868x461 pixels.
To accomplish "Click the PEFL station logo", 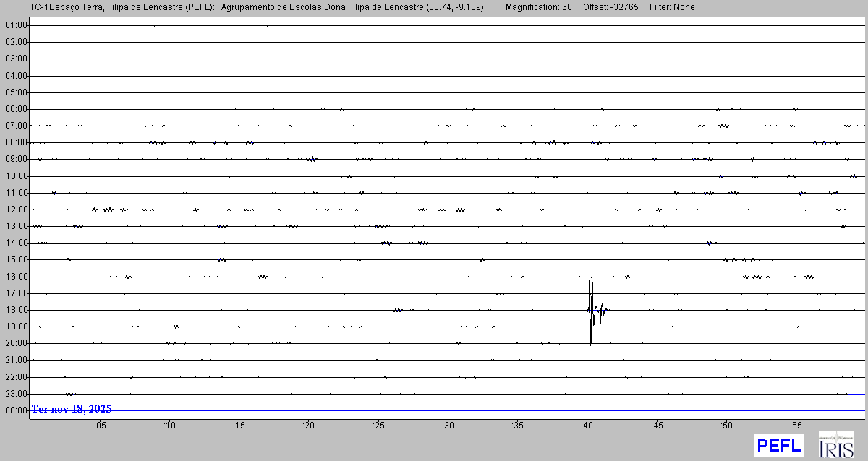I will pyautogui.click(x=778, y=445).
